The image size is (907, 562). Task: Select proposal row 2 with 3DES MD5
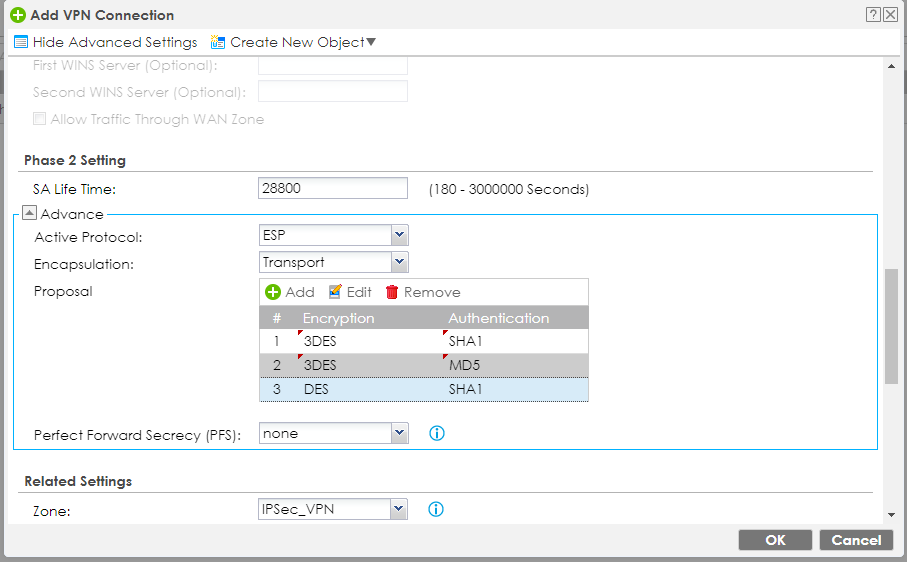[x=423, y=365]
